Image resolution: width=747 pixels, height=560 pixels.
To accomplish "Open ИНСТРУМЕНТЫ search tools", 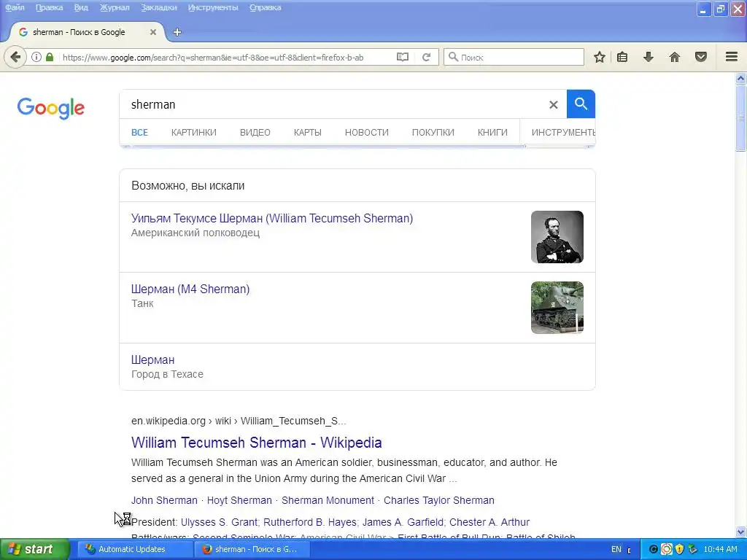I will pyautogui.click(x=563, y=133).
